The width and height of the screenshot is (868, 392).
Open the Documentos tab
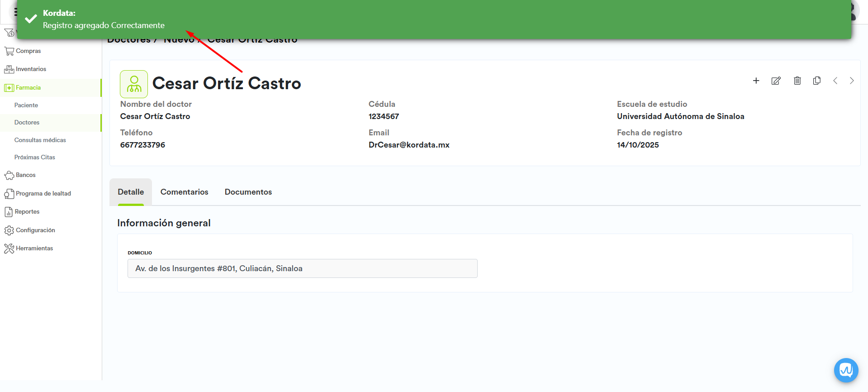(248, 192)
